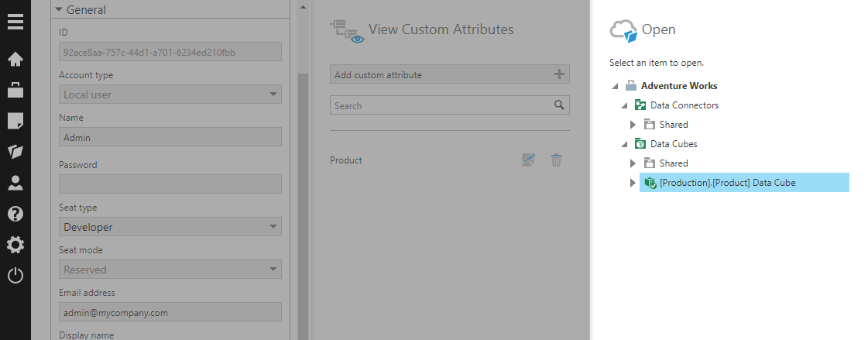Open the user Profile icon in sidebar
Screen dimensions: 868x340
[x=15, y=184]
